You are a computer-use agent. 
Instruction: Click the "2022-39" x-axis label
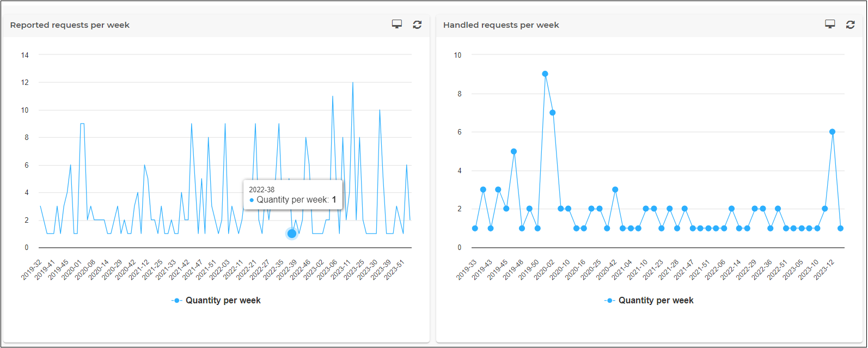click(287, 269)
